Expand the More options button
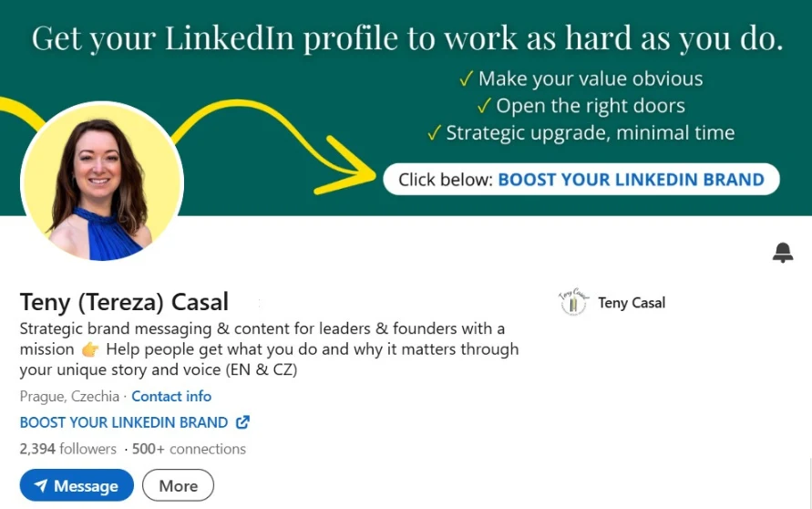Screen dimensions: 812x509 (178, 485)
